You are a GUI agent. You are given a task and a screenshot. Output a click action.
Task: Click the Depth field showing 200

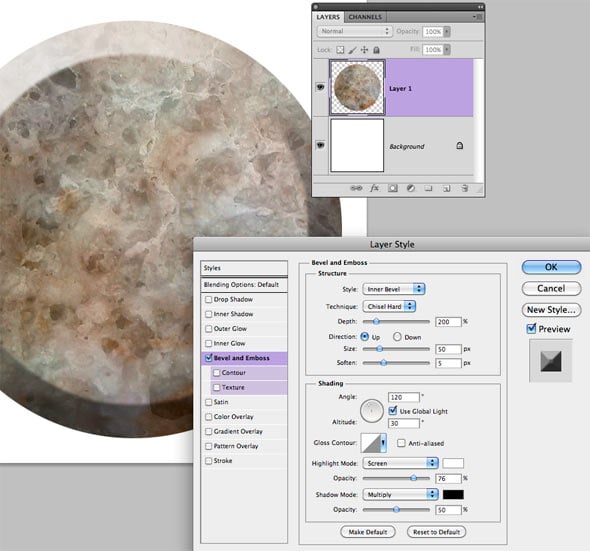448,322
